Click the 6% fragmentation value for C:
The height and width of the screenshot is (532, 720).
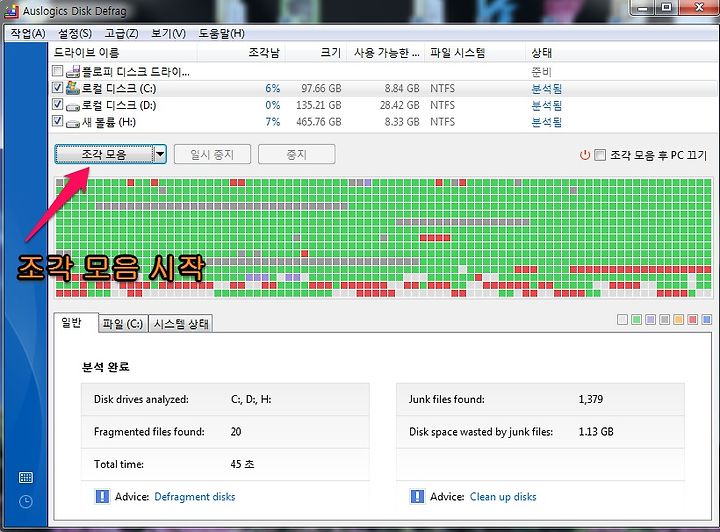273,89
